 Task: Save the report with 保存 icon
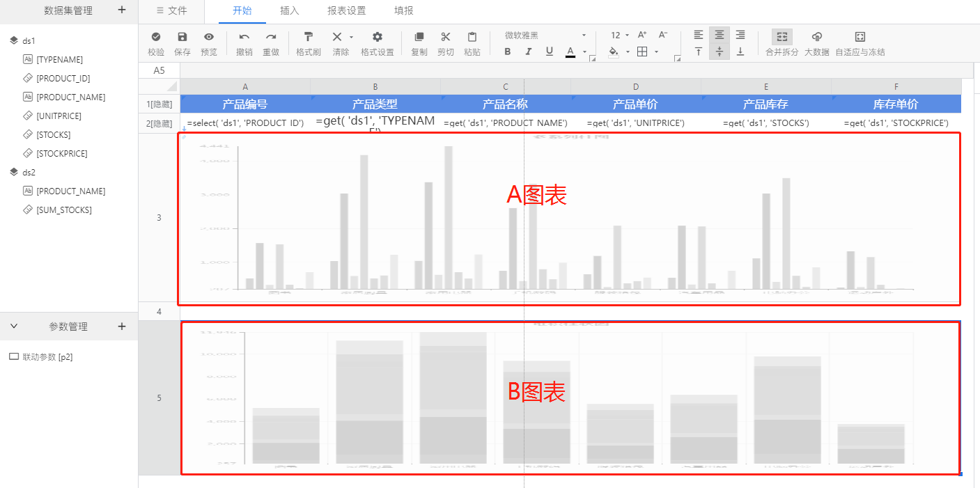[182, 37]
